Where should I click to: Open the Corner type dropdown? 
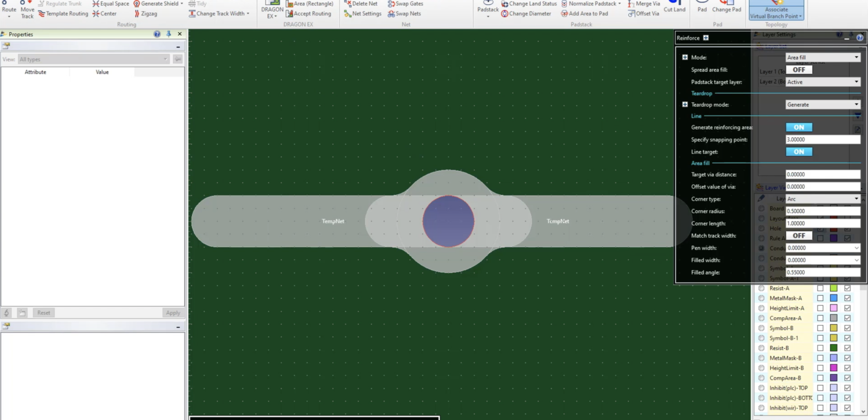point(823,199)
